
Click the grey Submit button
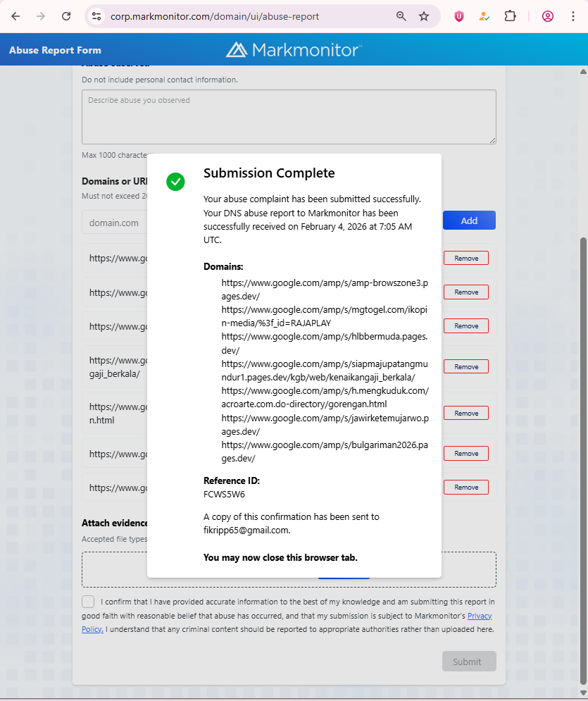coord(469,662)
